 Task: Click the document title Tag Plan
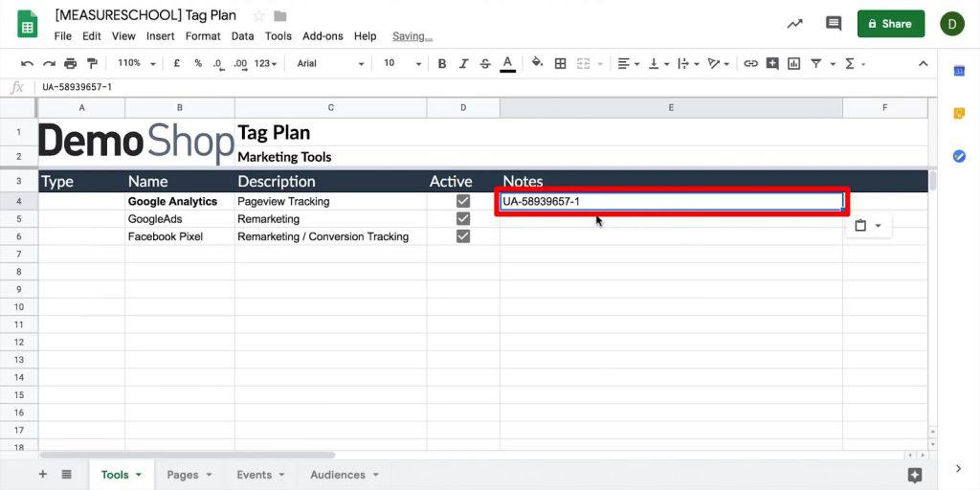[x=145, y=15]
